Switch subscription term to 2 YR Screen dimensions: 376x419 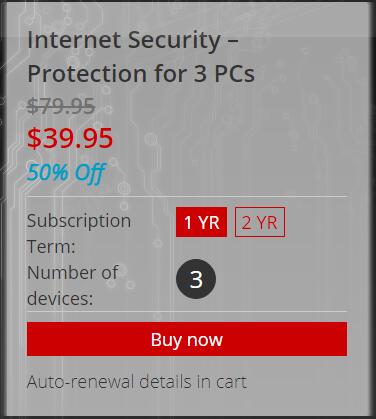click(x=260, y=222)
